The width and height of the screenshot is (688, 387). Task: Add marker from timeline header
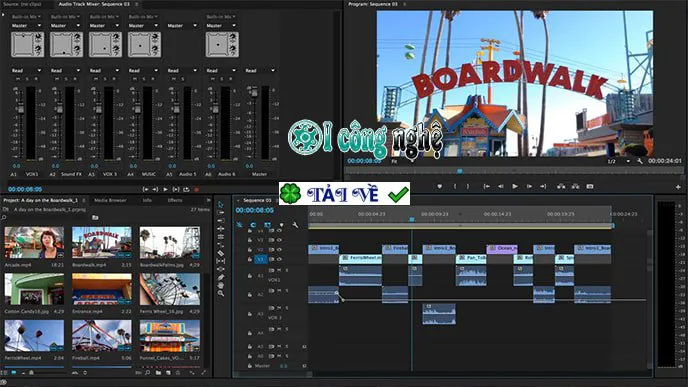click(281, 225)
